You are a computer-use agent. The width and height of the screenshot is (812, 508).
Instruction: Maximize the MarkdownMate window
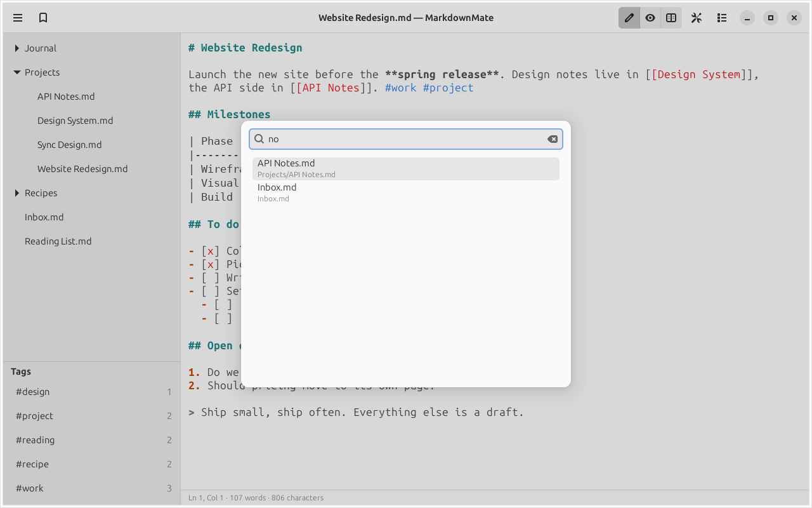771,18
